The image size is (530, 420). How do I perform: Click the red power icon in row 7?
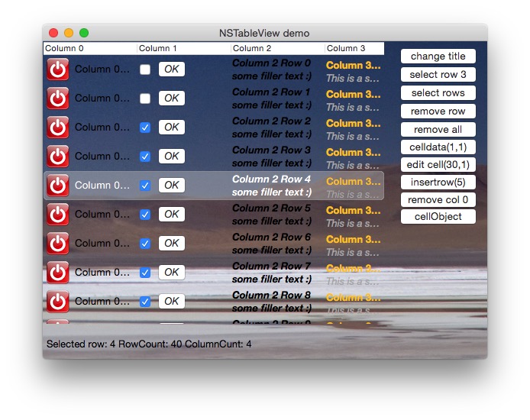(58, 273)
